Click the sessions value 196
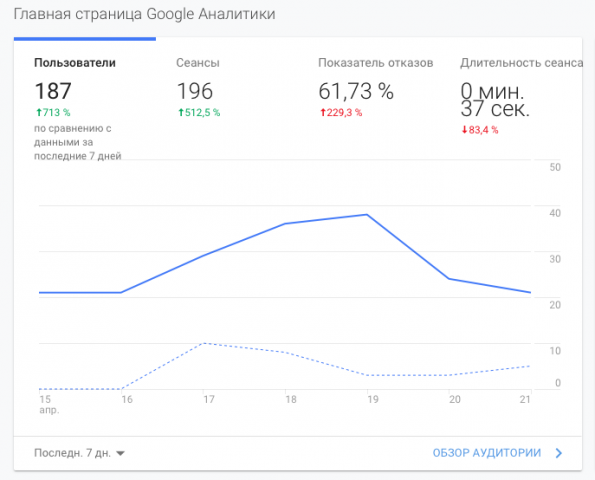Image resolution: width=595 pixels, height=480 pixels. [195, 91]
